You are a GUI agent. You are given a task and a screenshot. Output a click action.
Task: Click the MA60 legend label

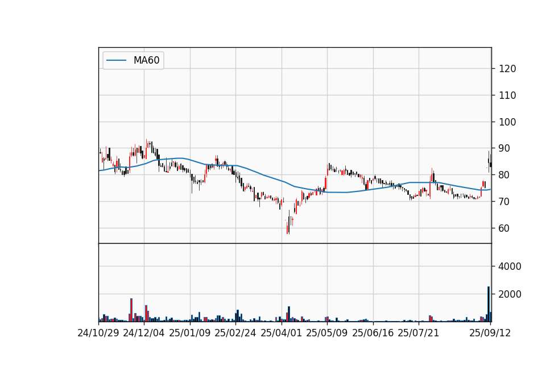[x=146, y=60]
